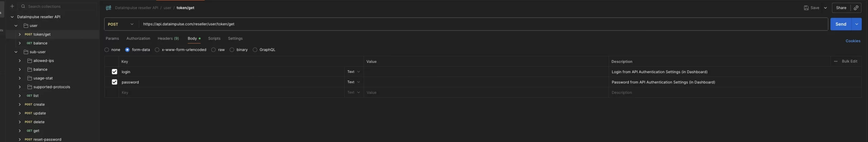Uncheck the login key checkbox
The height and width of the screenshot is (142, 868).
tap(114, 72)
